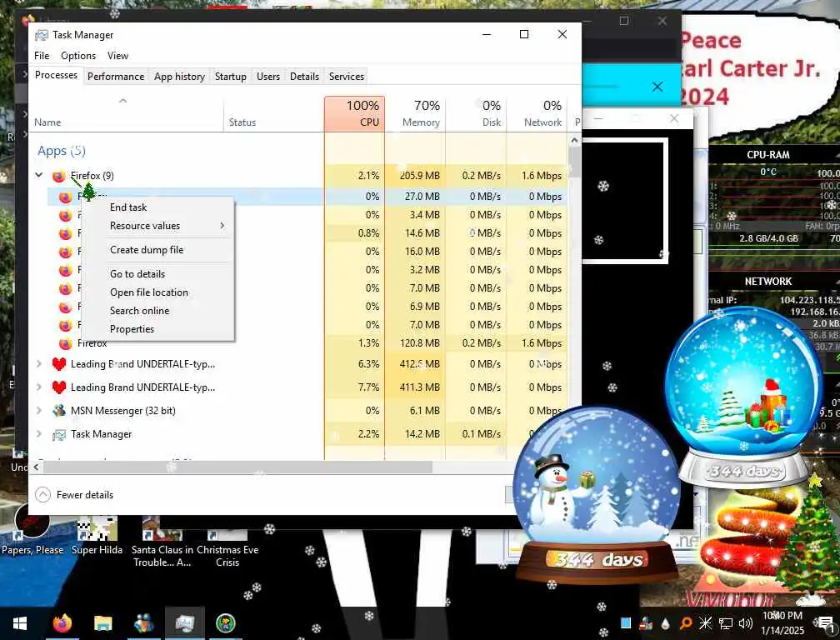Viewport: 840px width, 640px height.
Task: Open the File menu in Task Manager
Action: point(42,56)
